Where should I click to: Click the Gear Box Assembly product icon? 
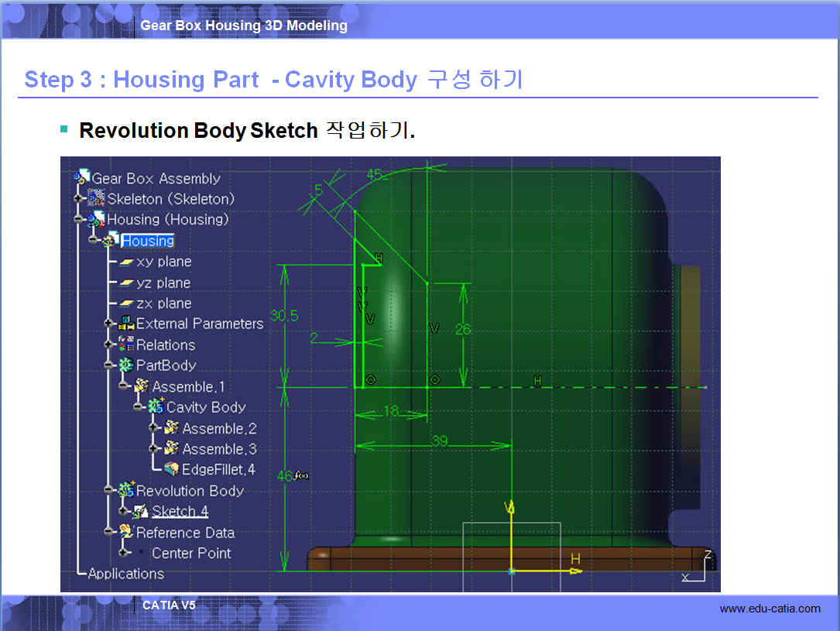click(82, 178)
